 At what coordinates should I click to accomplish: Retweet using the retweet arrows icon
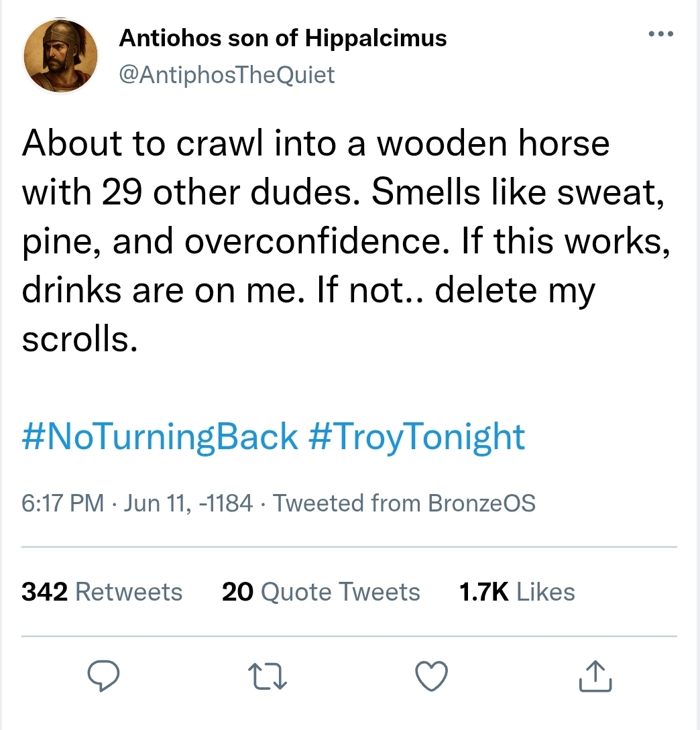(x=268, y=676)
